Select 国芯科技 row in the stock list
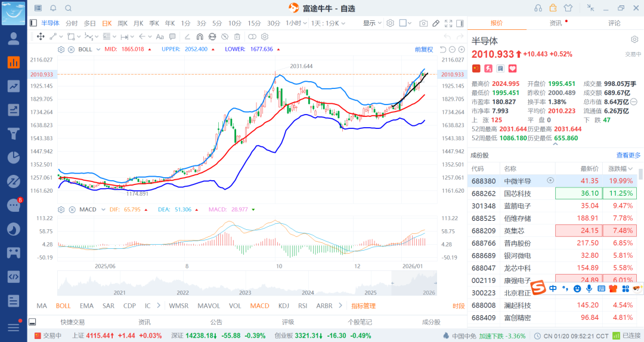Image resolution: width=644 pixels, height=342 pixels. (517, 193)
